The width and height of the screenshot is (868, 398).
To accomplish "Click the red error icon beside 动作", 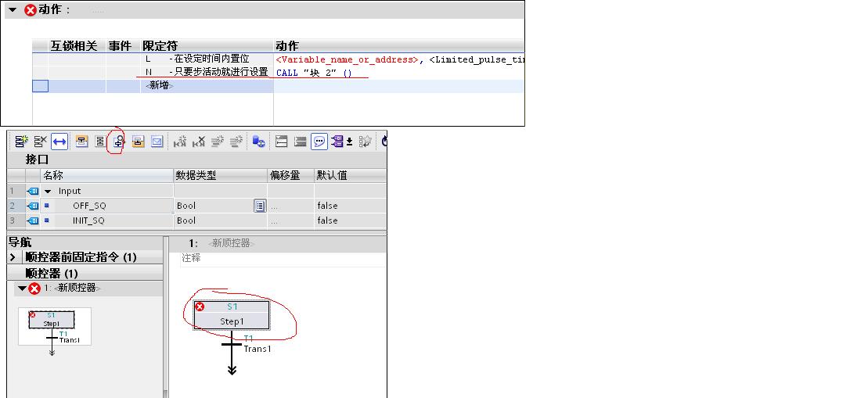I will coord(31,10).
